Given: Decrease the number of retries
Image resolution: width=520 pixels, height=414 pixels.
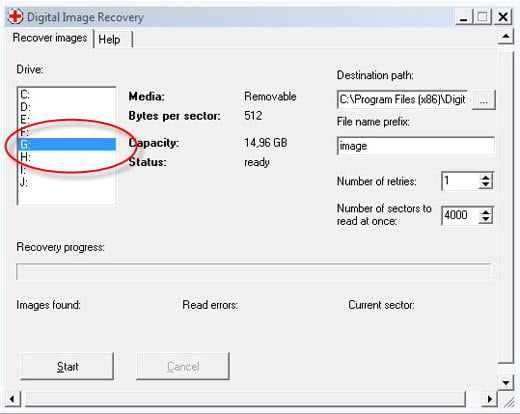Looking at the screenshot, I should pos(486,185).
